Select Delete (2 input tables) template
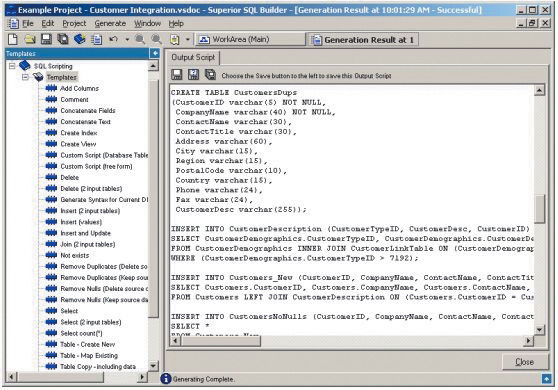 91,189
